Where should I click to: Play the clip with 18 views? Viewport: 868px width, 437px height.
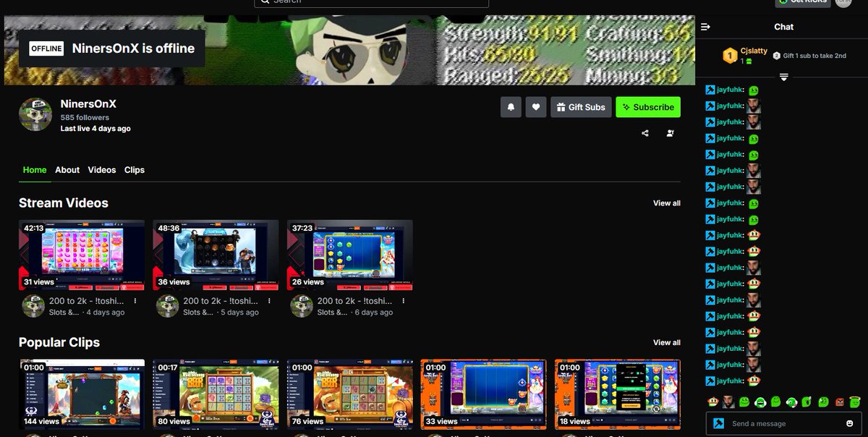618,394
